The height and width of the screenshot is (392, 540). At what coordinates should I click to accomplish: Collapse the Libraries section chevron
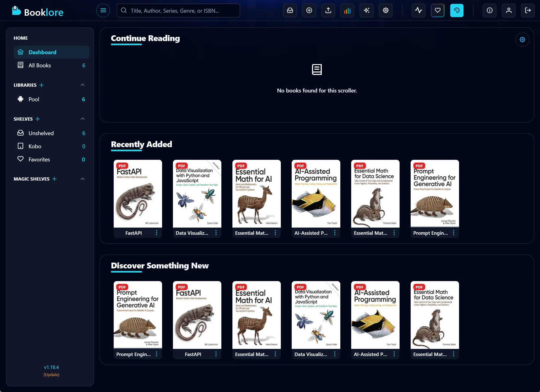pyautogui.click(x=83, y=85)
